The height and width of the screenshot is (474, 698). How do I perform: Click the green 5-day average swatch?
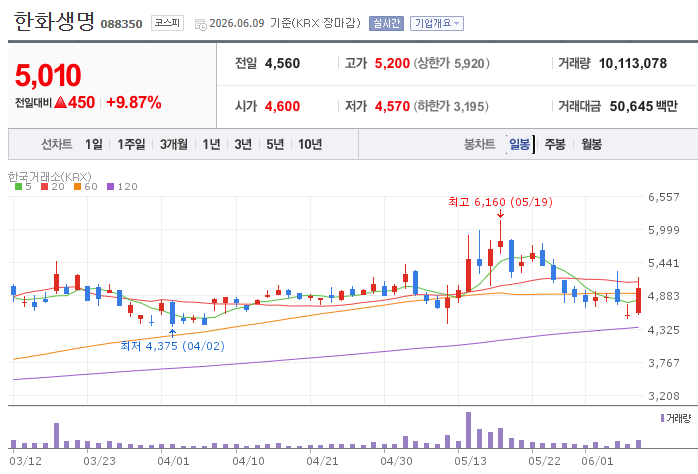tap(18, 186)
